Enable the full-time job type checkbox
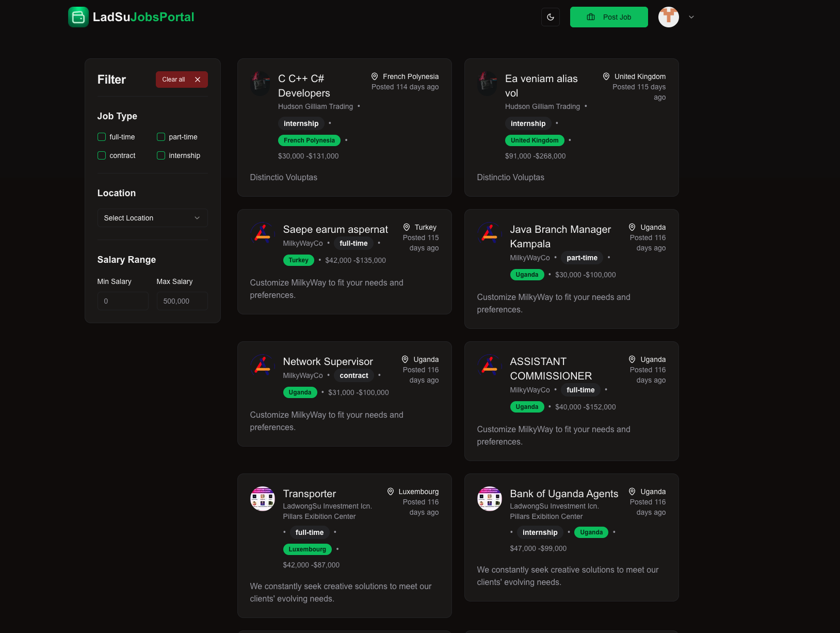Viewport: 840px width, 633px height. tap(102, 137)
